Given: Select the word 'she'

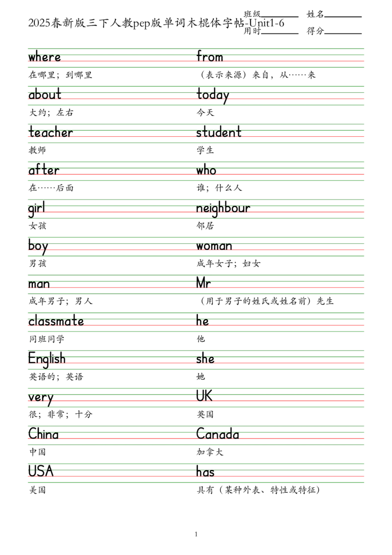Looking at the screenshot, I should (x=206, y=359).
